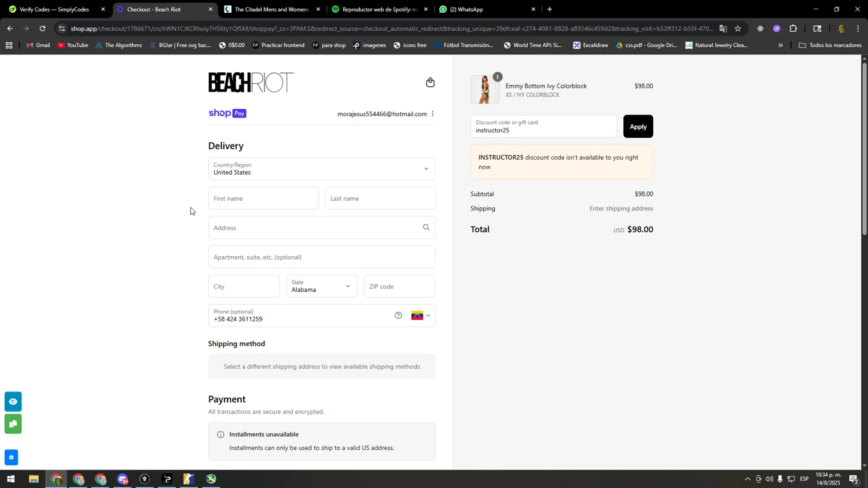The width and height of the screenshot is (868, 488).
Task: Open the shopping bag cart icon
Action: tap(430, 83)
